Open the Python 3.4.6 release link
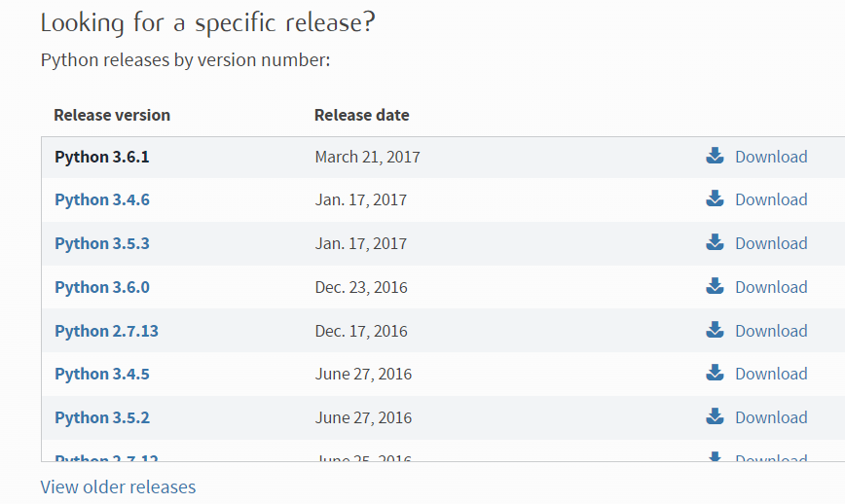Image resolution: width=845 pixels, height=504 pixels. (101, 199)
